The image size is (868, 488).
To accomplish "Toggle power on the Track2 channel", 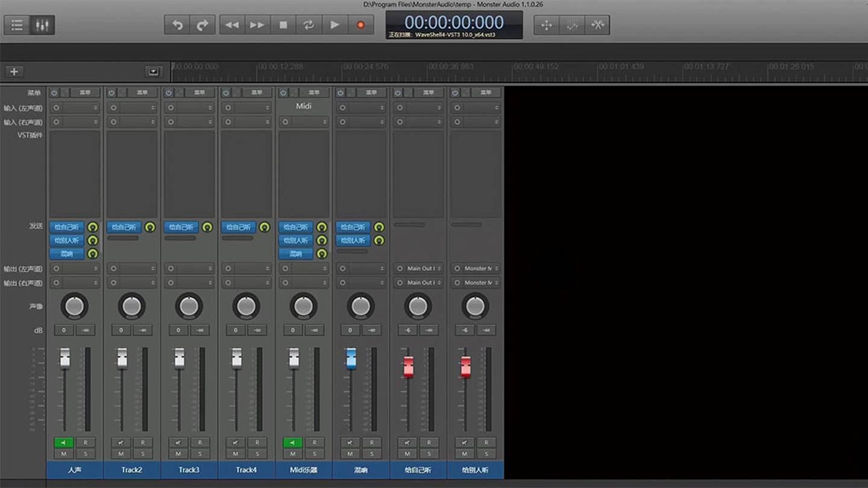I will click(112, 92).
